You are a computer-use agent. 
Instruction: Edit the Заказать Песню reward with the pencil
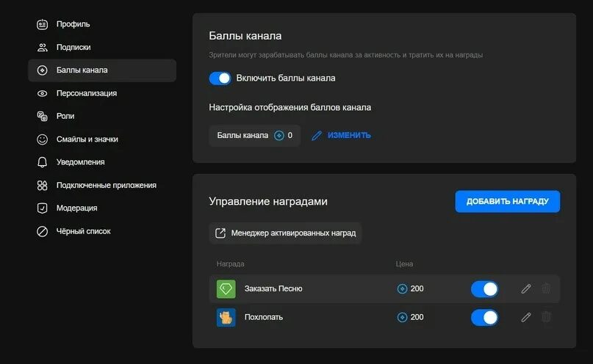[x=526, y=289]
